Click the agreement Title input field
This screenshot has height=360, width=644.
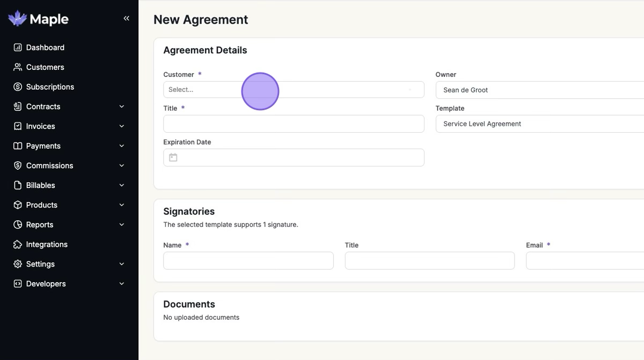coord(293,124)
